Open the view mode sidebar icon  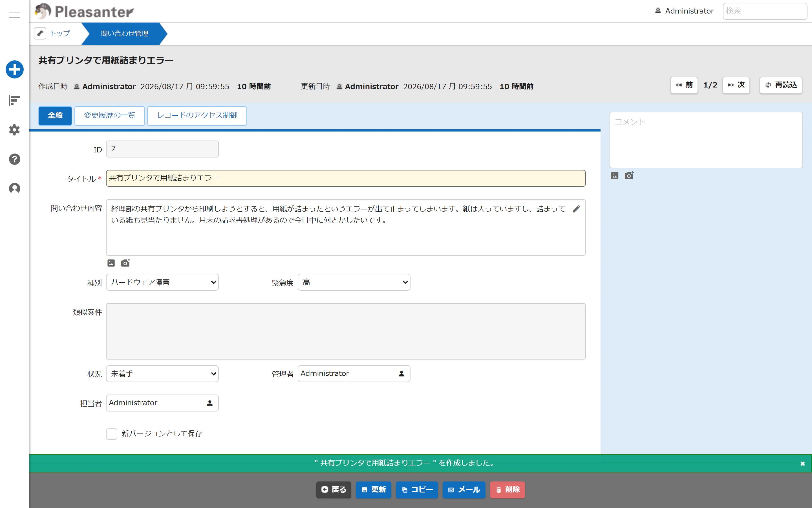pyautogui.click(x=14, y=100)
